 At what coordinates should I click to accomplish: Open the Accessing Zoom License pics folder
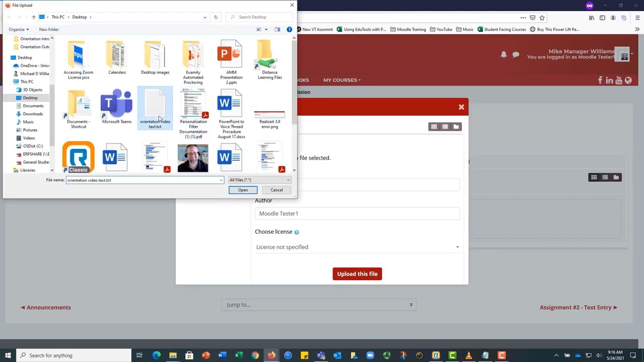[78, 60]
